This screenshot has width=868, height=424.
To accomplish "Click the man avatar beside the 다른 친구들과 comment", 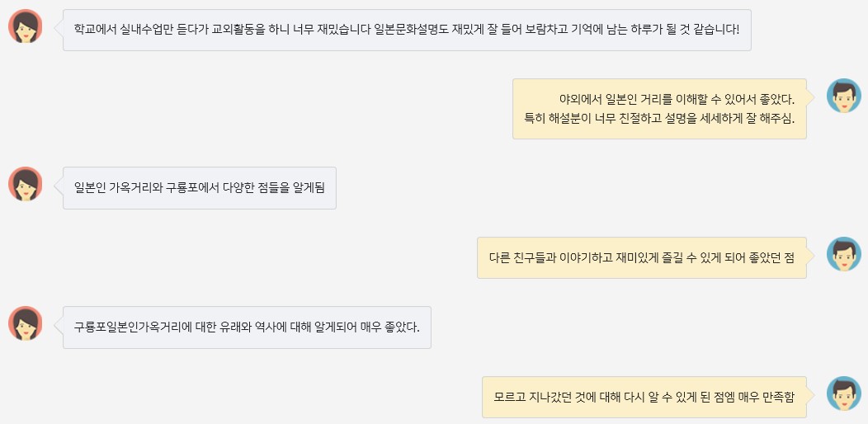I will coord(843,254).
